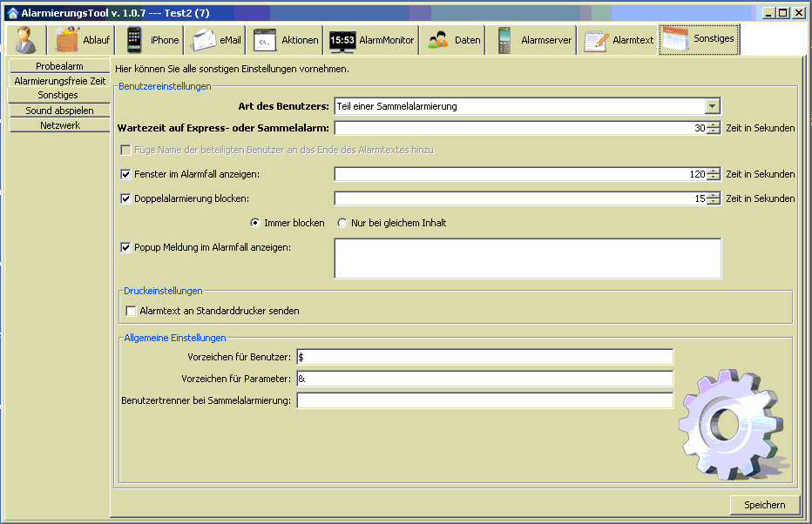Toggle Doppelalarmierung blocken checkbox
812x524 pixels.
point(126,199)
